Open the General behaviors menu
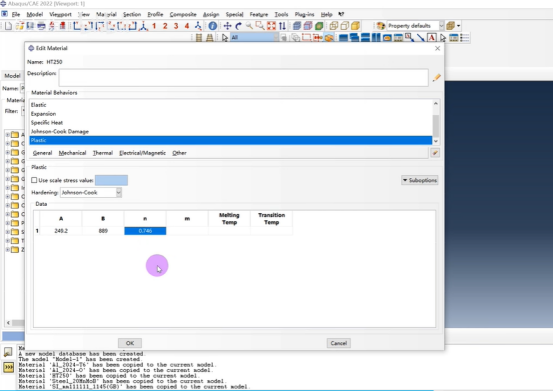The image size is (554, 392). click(42, 153)
